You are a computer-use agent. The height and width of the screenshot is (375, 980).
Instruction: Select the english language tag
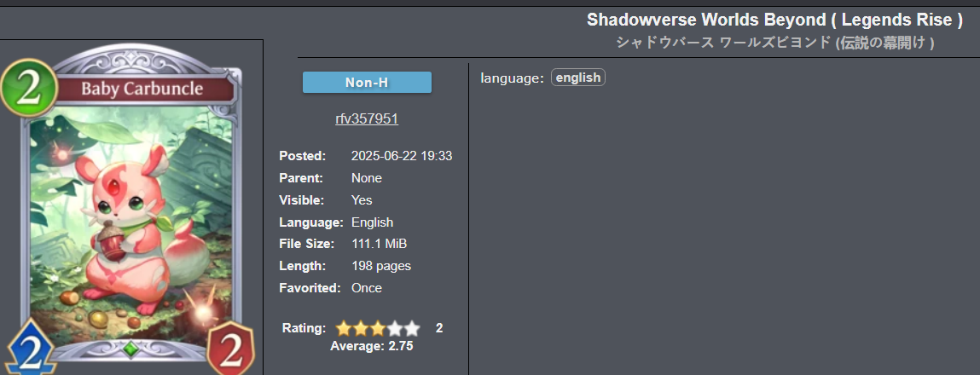[578, 78]
